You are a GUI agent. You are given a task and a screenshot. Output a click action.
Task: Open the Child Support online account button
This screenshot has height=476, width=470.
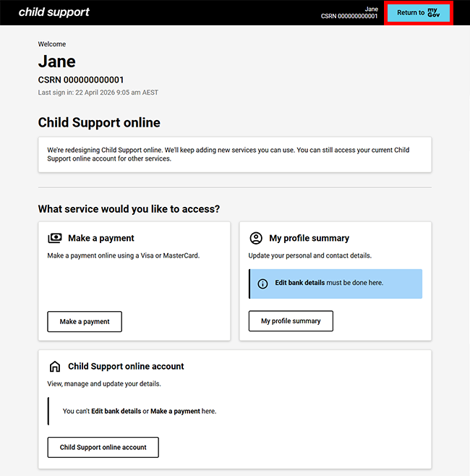pos(103,447)
